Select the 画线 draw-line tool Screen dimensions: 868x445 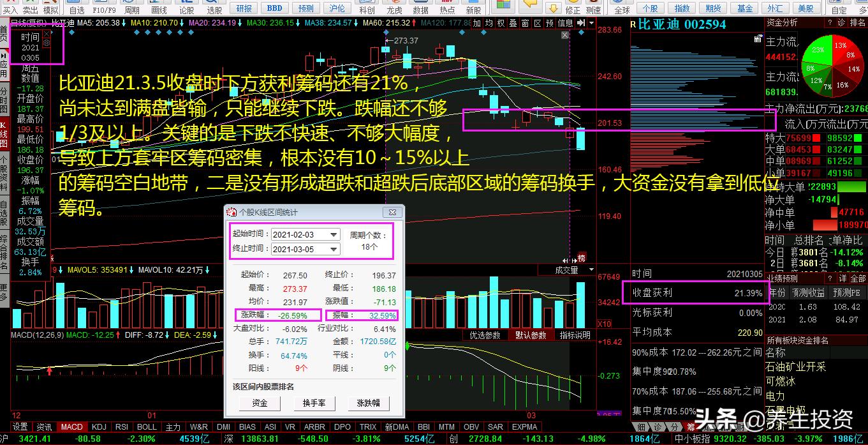pyautogui.click(x=159, y=7)
